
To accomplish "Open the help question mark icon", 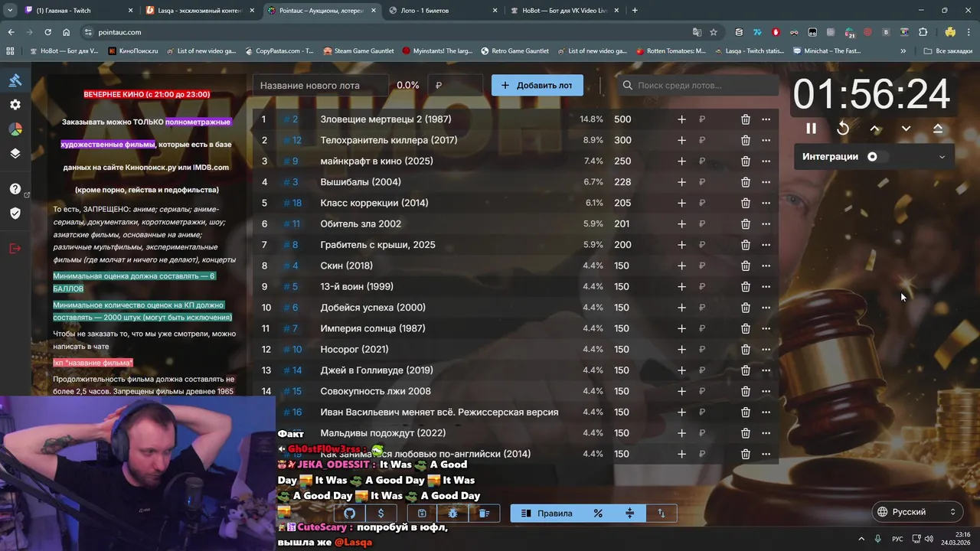I will pyautogui.click(x=15, y=189).
